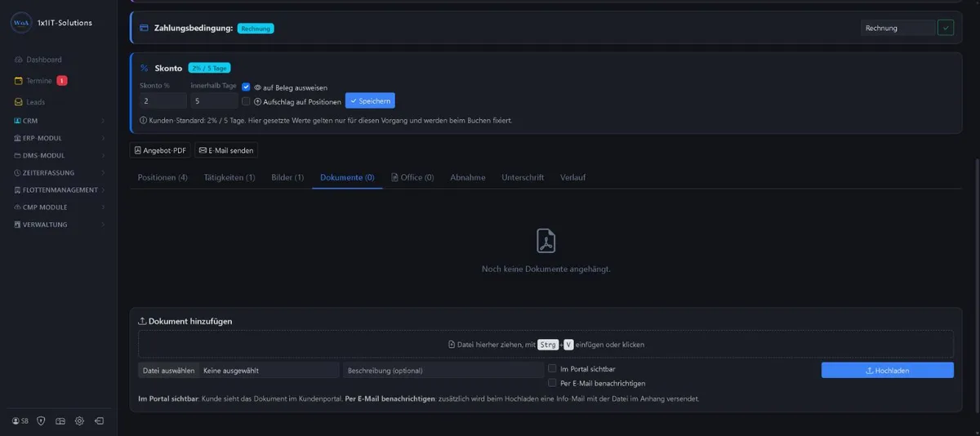This screenshot has height=436, width=980.
Task: Open the Unterschrift tab
Action: (523, 177)
